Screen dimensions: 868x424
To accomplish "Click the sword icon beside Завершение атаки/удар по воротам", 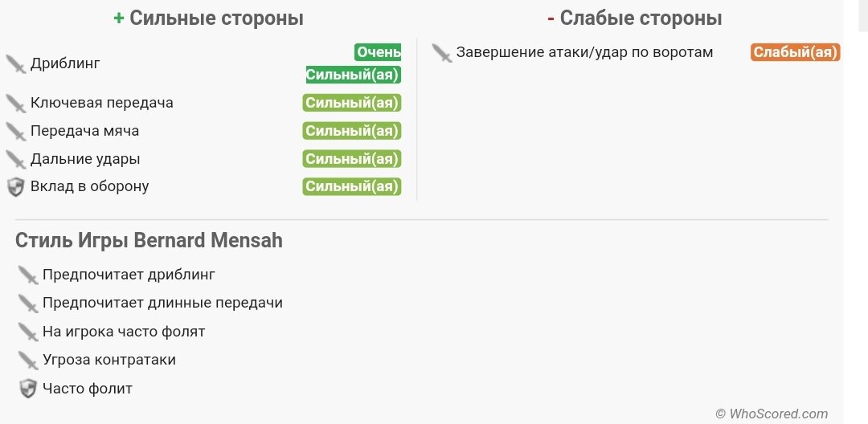I will tap(442, 53).
